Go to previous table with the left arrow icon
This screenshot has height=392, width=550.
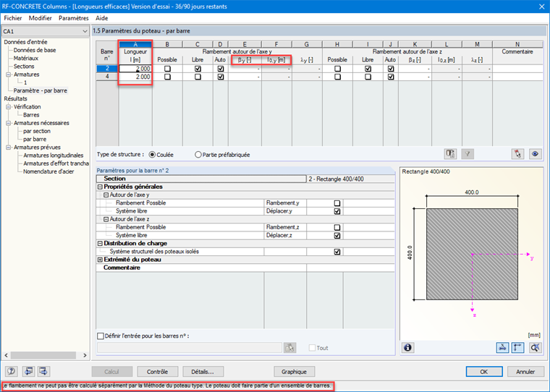pyautogui.click(x=28, y=371)
